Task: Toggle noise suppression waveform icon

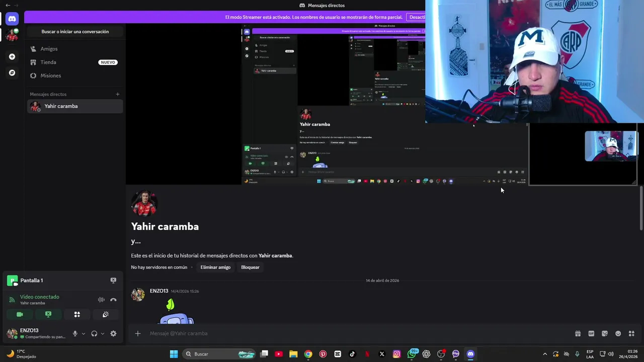Action: coord(101,300)
